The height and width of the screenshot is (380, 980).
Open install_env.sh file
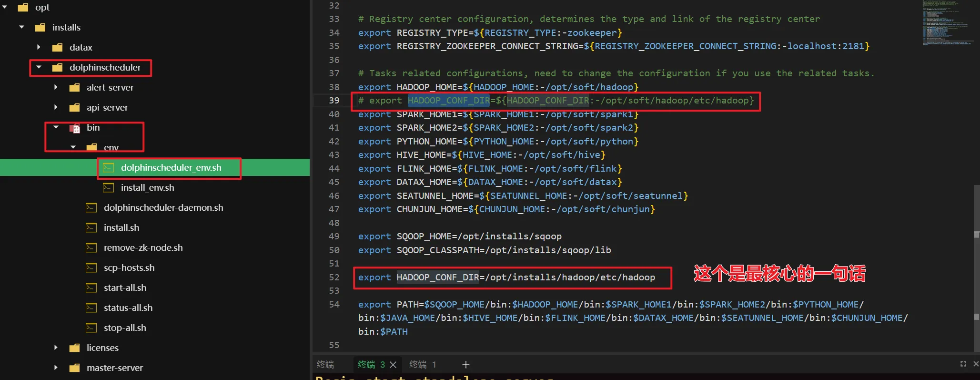click(x=148, y=187)
